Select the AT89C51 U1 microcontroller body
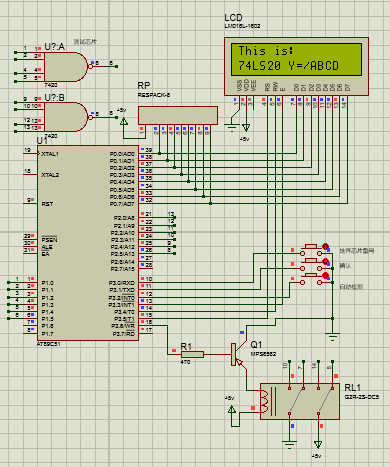Screen dimensions: 390x467 pyautogui.click(x=88, y=243)
